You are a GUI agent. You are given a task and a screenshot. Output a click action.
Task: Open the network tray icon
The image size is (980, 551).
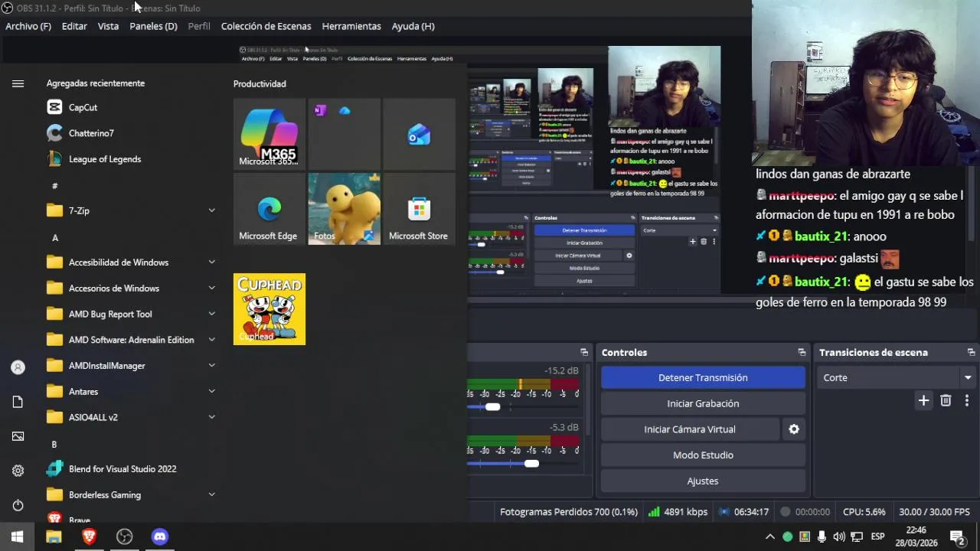coord(857,536)
